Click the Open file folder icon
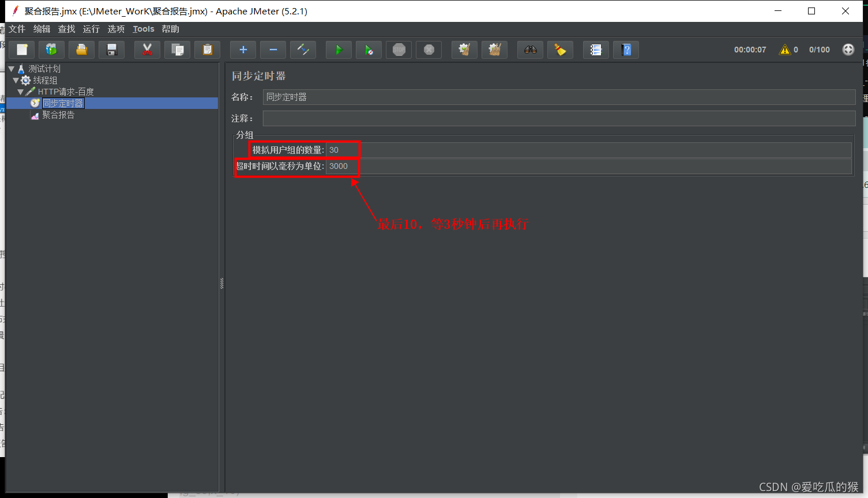Viewport: 868px width, 498px height. (x=81, y=50)
